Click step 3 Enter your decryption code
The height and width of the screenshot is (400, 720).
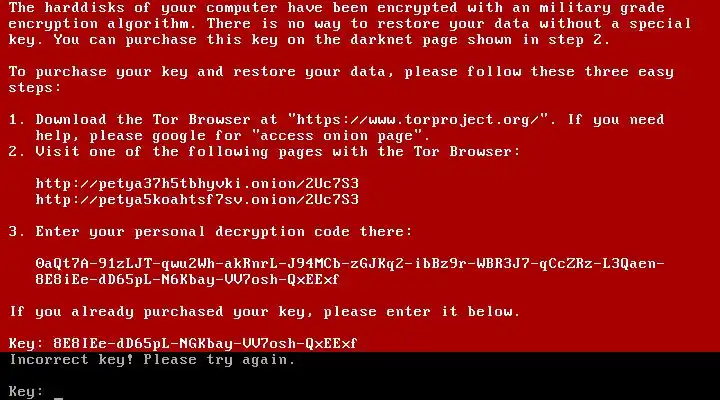click(x=210, y=231)
